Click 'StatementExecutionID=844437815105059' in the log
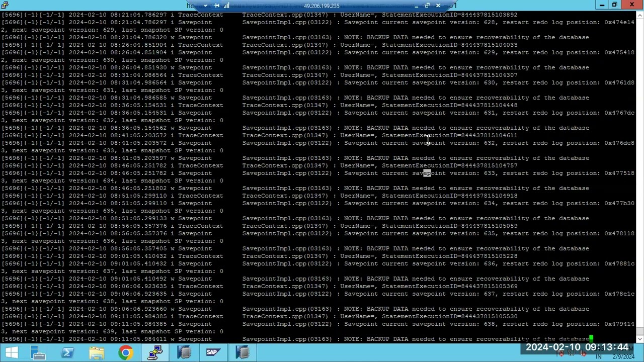 click(x=449, y=226)
